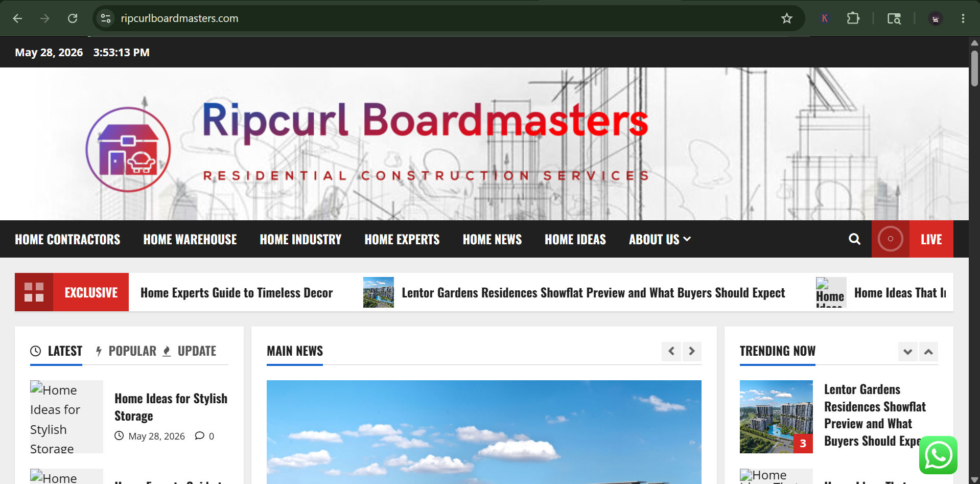Viewport: 980px width, 484px height.
Task: Click the page vertical scrollbar thumb
Action: click(974, 67)
